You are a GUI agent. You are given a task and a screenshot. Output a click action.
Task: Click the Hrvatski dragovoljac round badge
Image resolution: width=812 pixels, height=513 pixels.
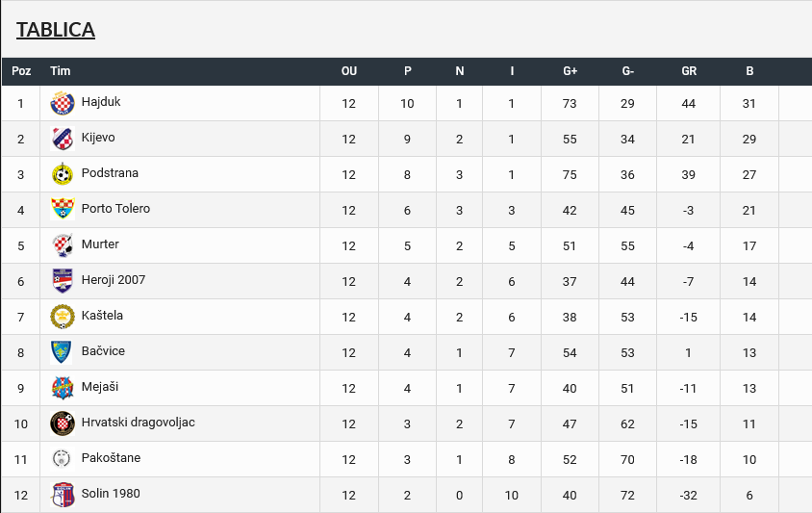point(63,423)
